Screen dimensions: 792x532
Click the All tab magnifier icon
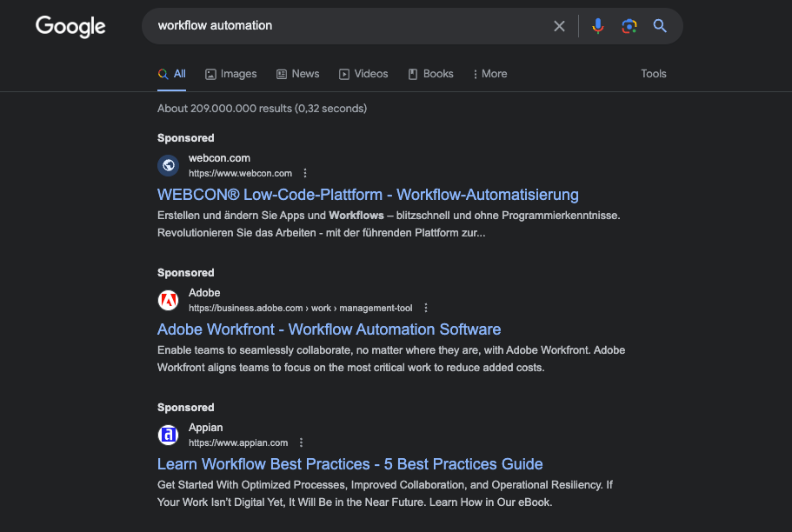pyautogui.click(x=163, y=74)
